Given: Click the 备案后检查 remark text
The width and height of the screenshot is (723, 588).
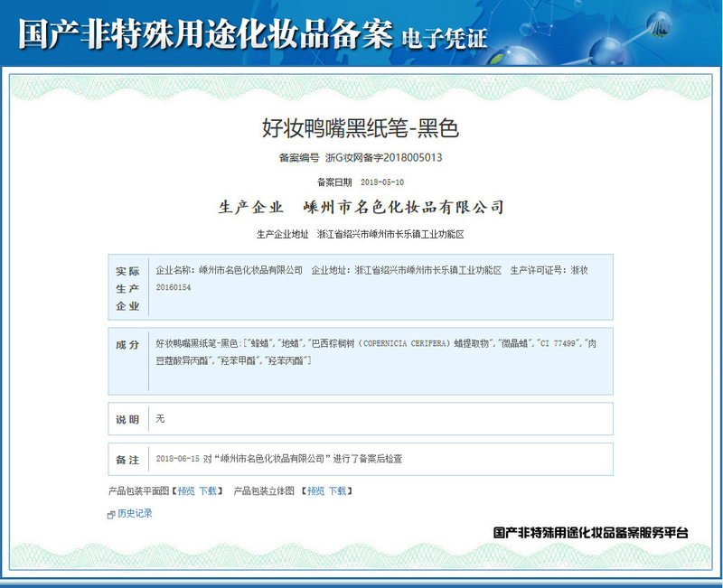Looking at the screenshot, I should (380, 459).
